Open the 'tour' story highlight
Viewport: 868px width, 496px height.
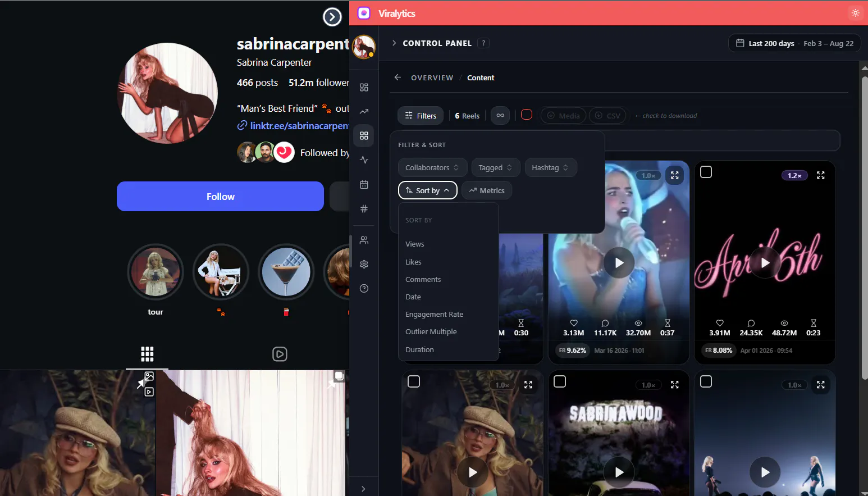[156, 272]
